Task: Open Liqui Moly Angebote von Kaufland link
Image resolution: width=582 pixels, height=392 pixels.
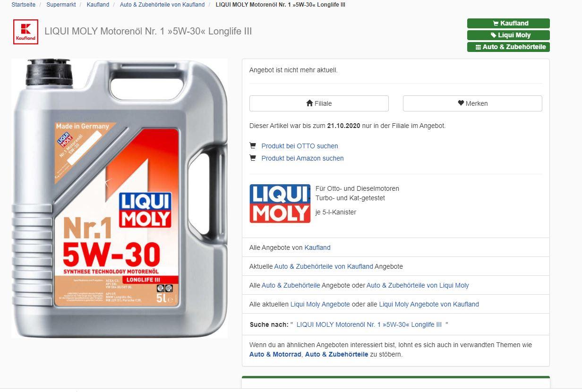Action: (x=429, y=304)
